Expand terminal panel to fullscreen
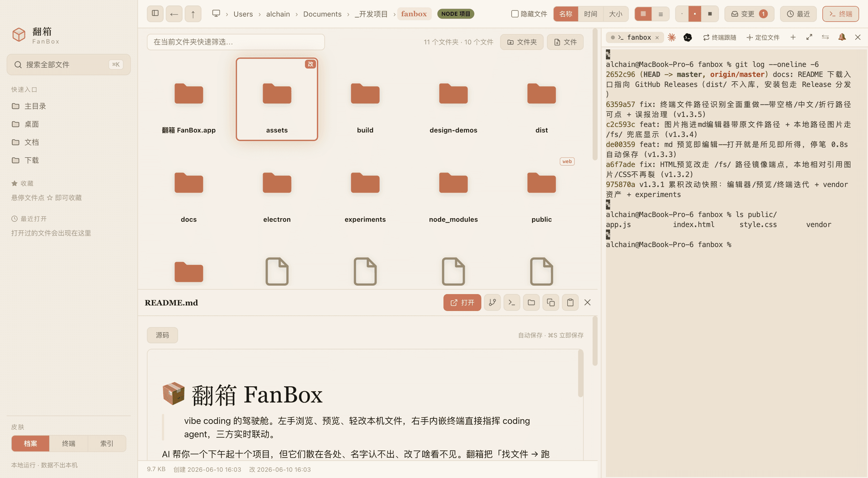The height and width of the screenshot is (478, 868). point(809,37)
